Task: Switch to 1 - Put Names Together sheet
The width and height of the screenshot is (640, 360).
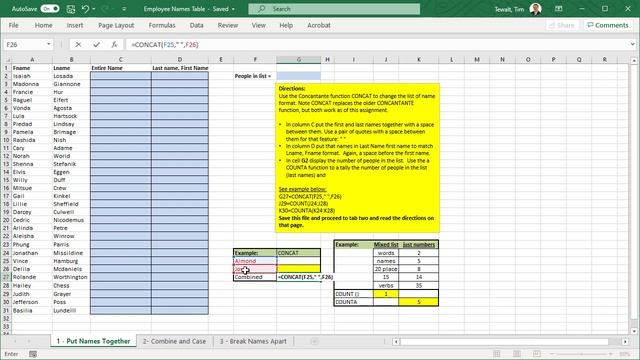Action: click(93, 341)
